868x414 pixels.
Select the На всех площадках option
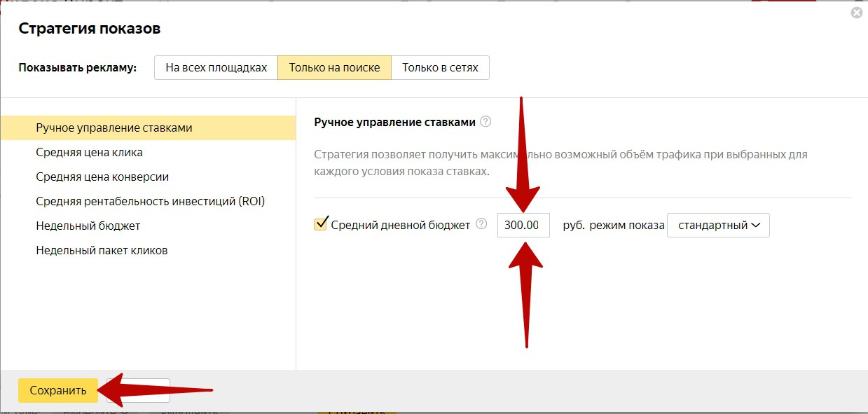pos(216,68)
